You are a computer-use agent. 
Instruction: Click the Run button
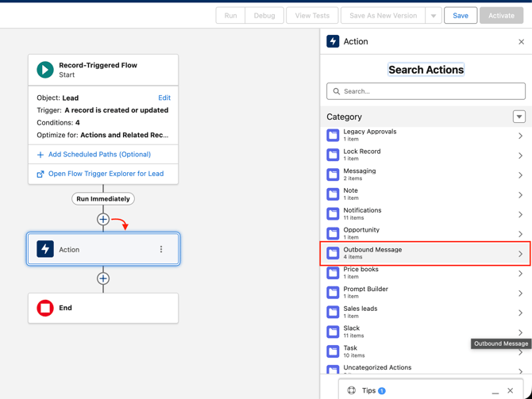pos(230,16)
